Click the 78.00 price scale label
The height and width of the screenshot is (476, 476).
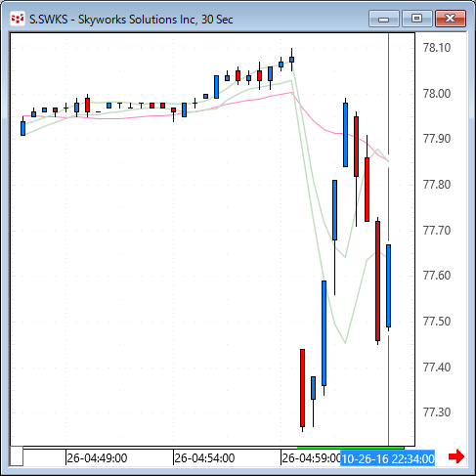coord(437,94)
